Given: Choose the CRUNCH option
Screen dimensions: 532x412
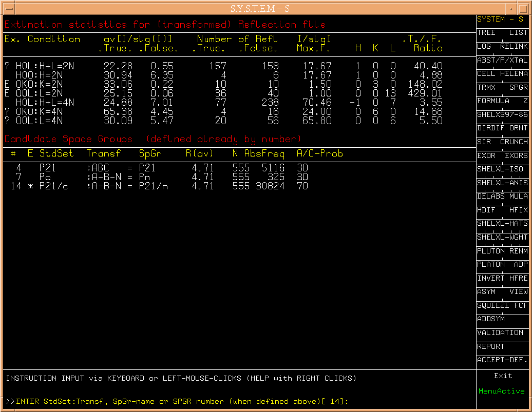Looking at the screenshot, I should click(514, 142).
